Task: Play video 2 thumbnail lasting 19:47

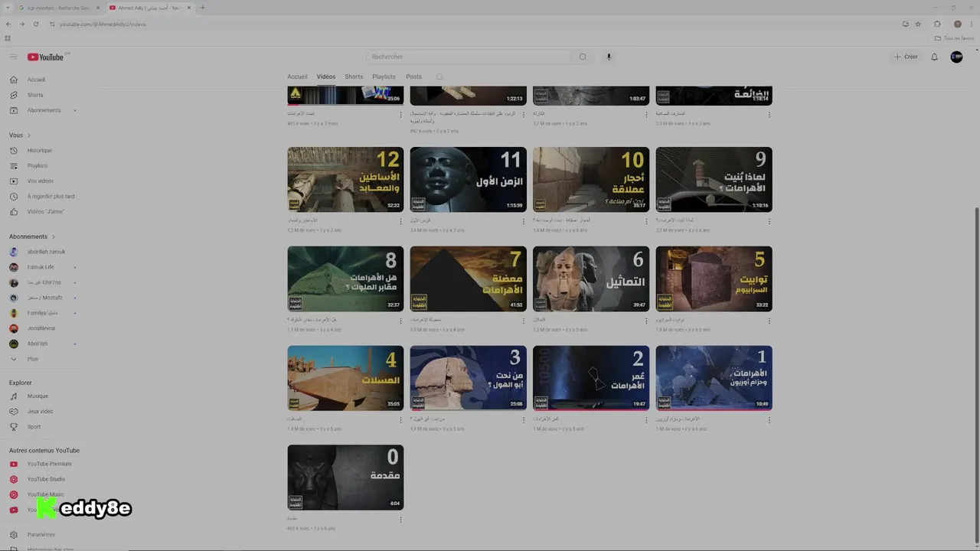Action: point(591,378)
